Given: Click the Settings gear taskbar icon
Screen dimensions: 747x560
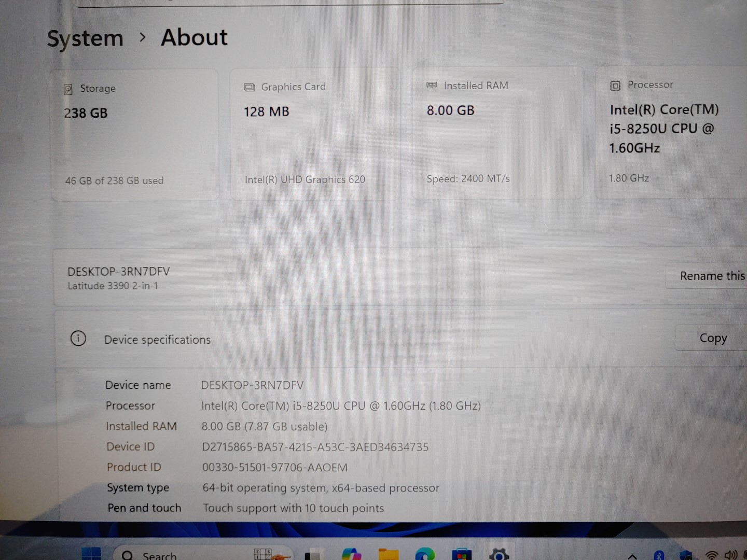Looking at the screenshot, I should coord(499,555).
